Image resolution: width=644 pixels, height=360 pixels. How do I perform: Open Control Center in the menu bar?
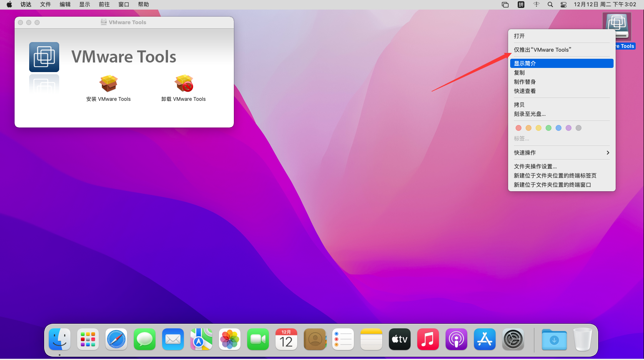pyautogui.click(x=564, y=5)
